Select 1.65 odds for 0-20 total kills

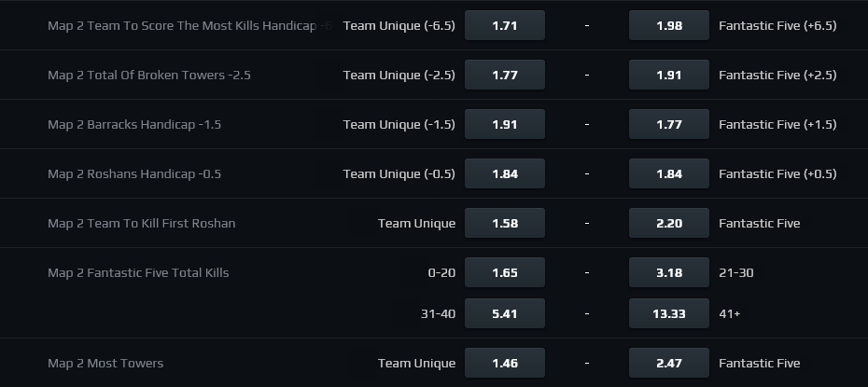tap(504, 272)
